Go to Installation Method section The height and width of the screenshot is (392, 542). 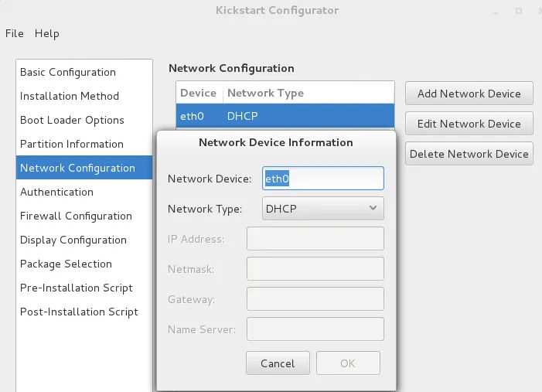point(70,96)
